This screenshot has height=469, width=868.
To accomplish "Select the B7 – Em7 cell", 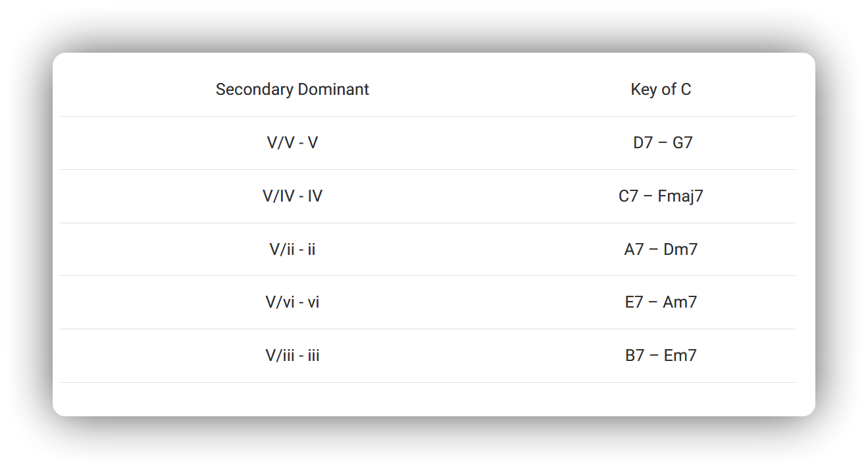I will 661,356.
